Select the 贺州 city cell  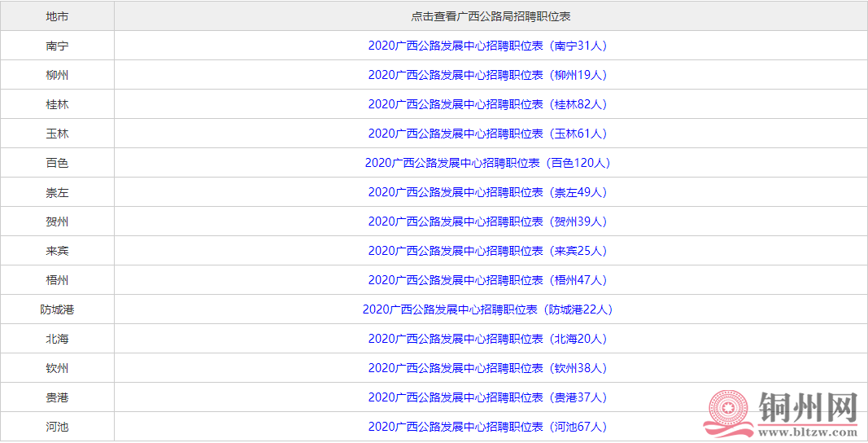[x=57, y=221]
